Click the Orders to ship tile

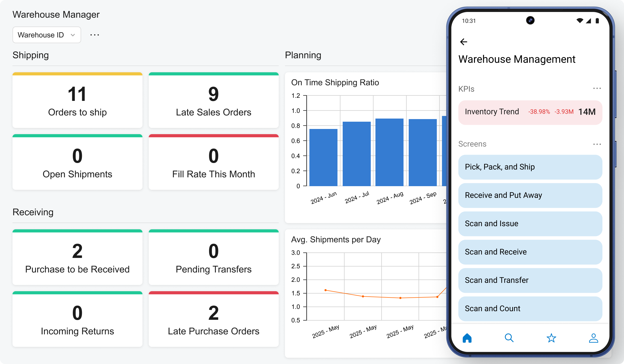[x=77, y=101]
